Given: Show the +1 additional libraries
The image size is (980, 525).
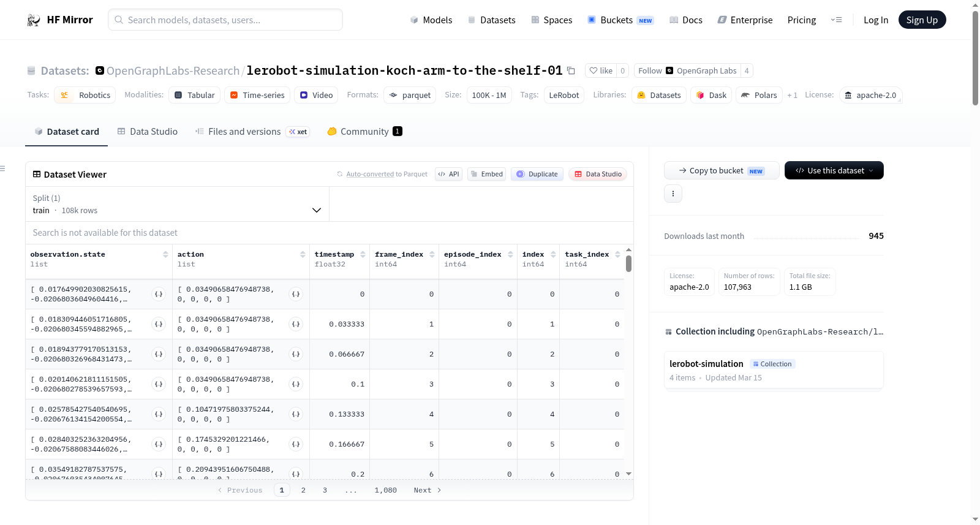Looking at the screenshot, I should pos(792,96).
